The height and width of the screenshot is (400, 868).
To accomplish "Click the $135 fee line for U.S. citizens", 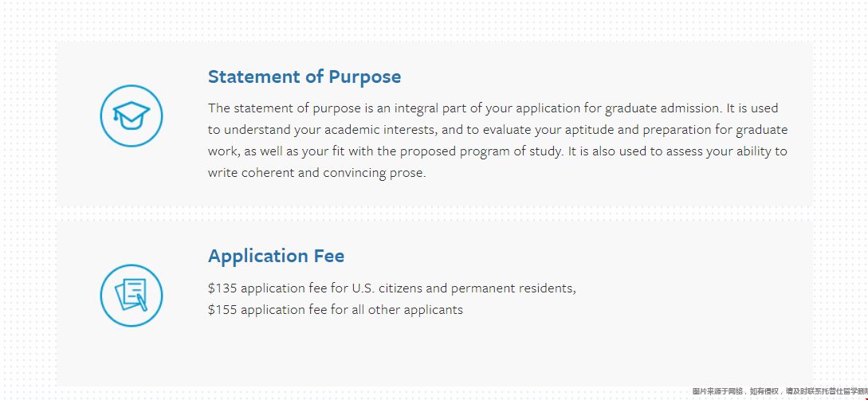I will (x=392, y=288).
